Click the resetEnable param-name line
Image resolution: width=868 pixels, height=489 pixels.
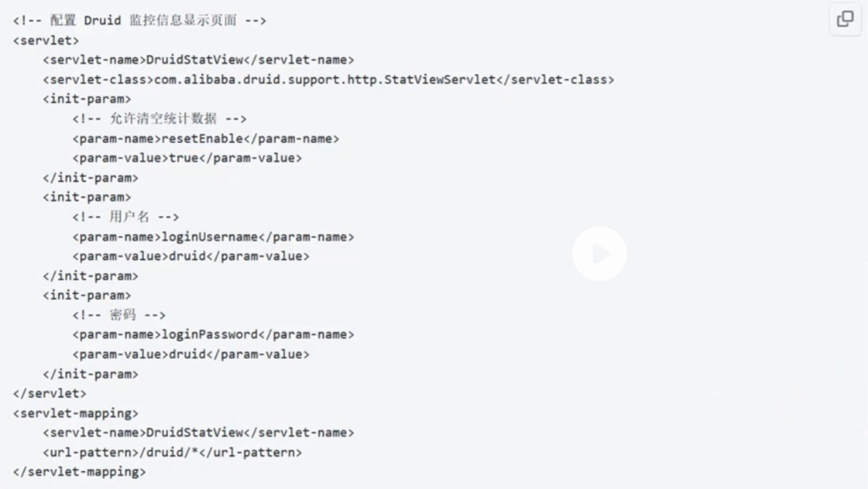[x=206, y=139]
